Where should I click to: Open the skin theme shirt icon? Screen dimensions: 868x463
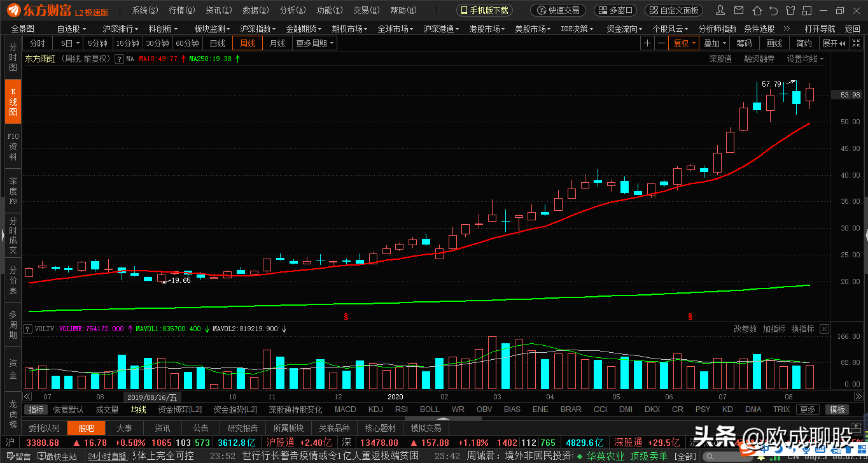coord(790,10)
